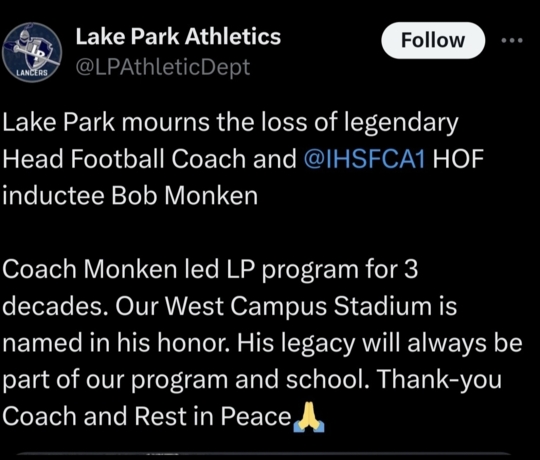Click "Rest in Peace" in the last line
Image resolution: width=540 pixels, height=460 pixels.
click(213, 416)
